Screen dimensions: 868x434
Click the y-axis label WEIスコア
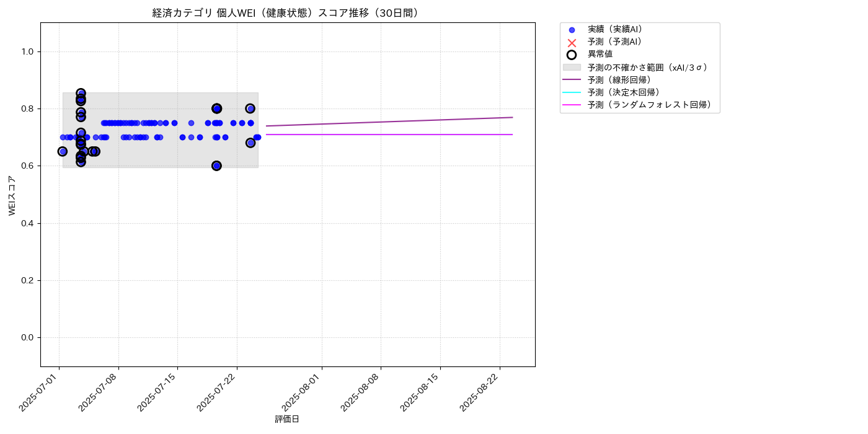click(x=12, y=195)
